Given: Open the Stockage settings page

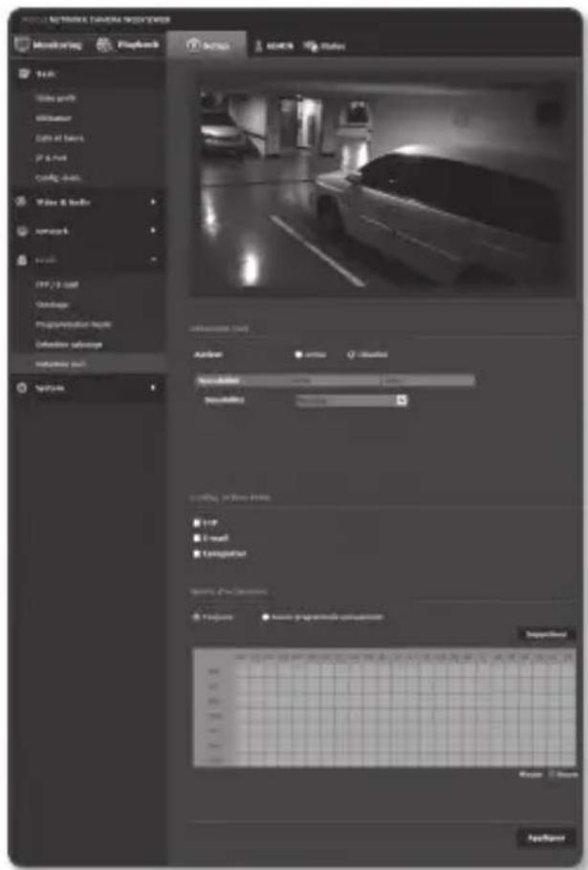Looking at the screenshot, I should [x=53, y=305].
